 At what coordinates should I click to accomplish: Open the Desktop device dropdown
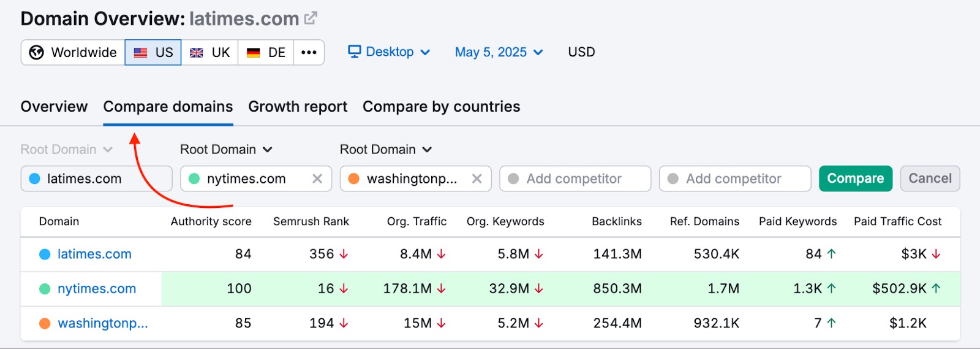pyautogui.click(x=389, y=52)
